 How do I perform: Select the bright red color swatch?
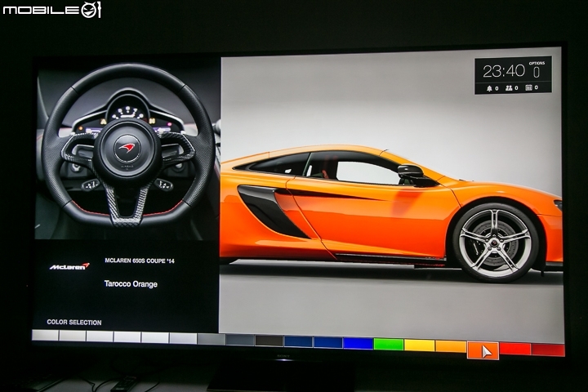(x=515, y=349)
